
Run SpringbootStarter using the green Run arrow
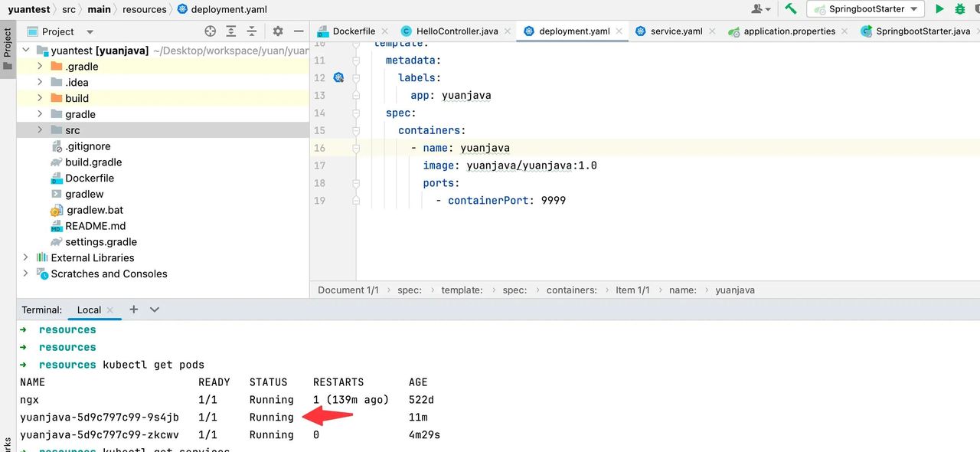940,8
